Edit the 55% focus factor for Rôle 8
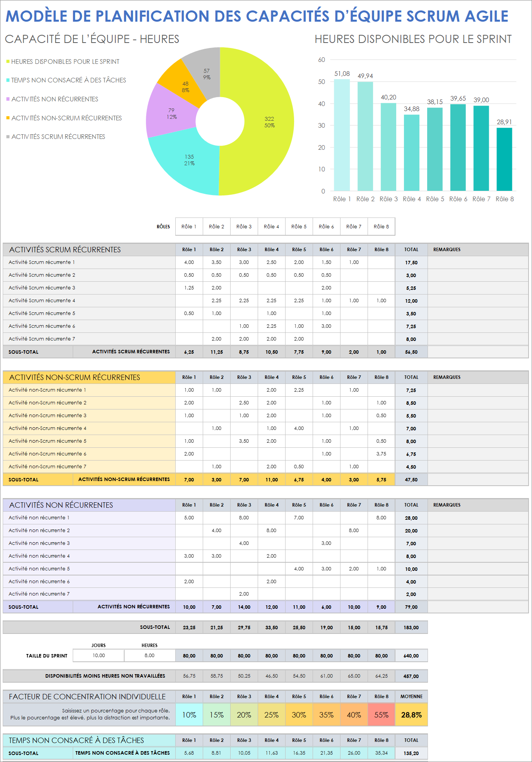Image resolution: width=532 pixels, height=762 pixels. click(381, 715)
